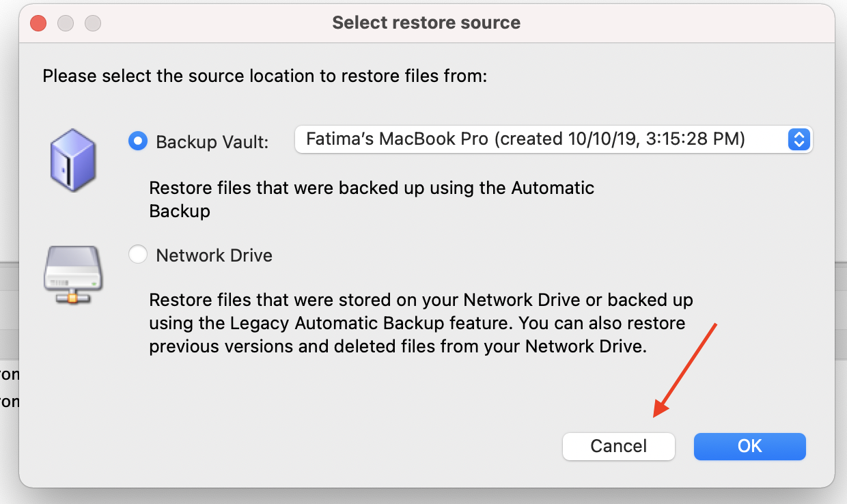847x504 pixels.
Task: Confirm with the OK button
Action: 750,446
